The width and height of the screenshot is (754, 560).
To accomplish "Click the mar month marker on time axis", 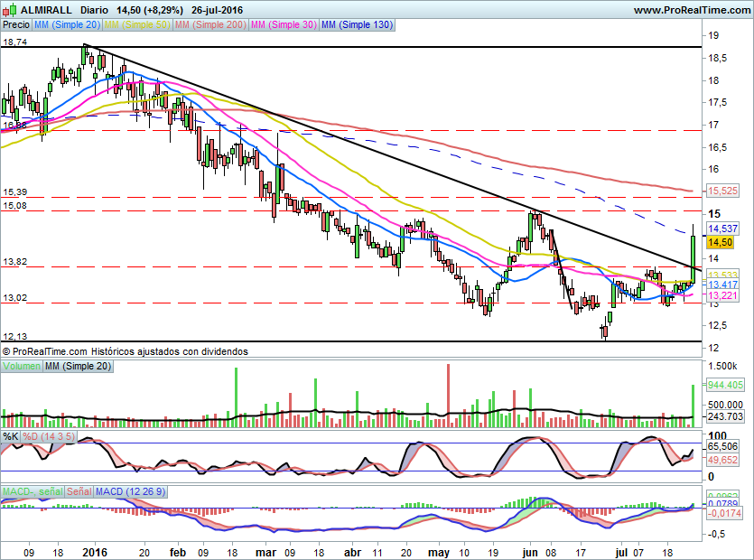I will pyautogui.click(x=265, y=552).
